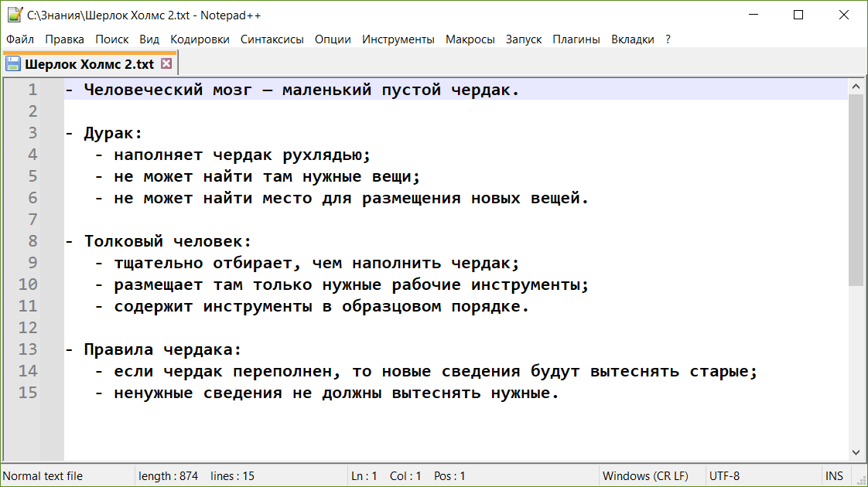
Task: Click the line 'тщательно отбирает, чем наполнить чердак;'
Action: click(x=316, y=263)
